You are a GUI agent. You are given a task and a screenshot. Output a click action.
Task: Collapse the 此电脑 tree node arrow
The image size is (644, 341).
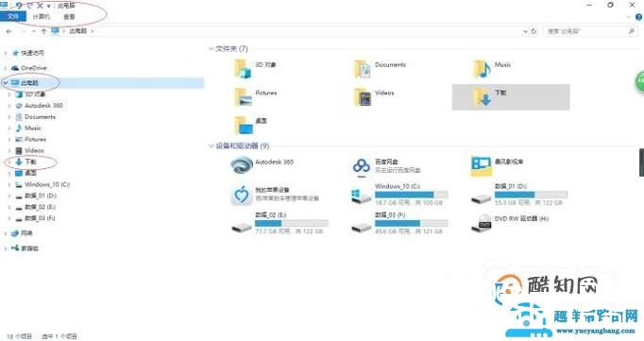tap(6, 83)
